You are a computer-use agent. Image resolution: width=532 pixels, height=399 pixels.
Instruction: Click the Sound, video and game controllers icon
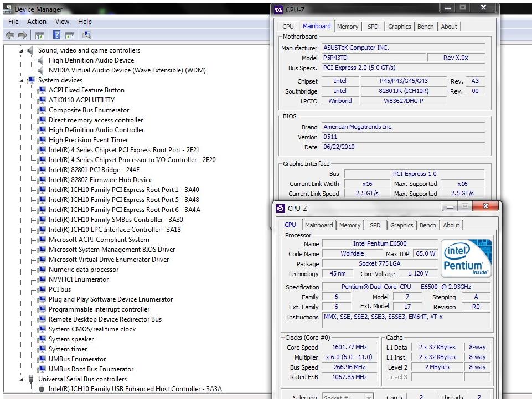[30, 50]
